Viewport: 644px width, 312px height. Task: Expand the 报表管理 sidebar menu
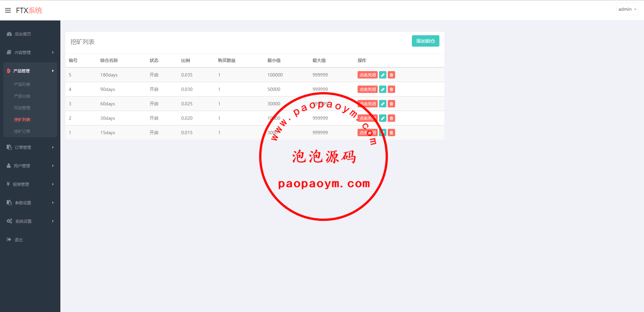click(30, 184)
